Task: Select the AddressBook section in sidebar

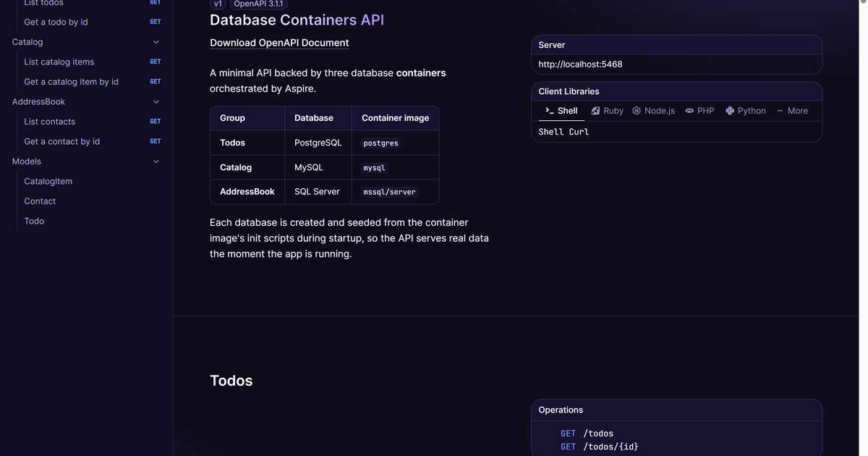Action: pos(38,101)
